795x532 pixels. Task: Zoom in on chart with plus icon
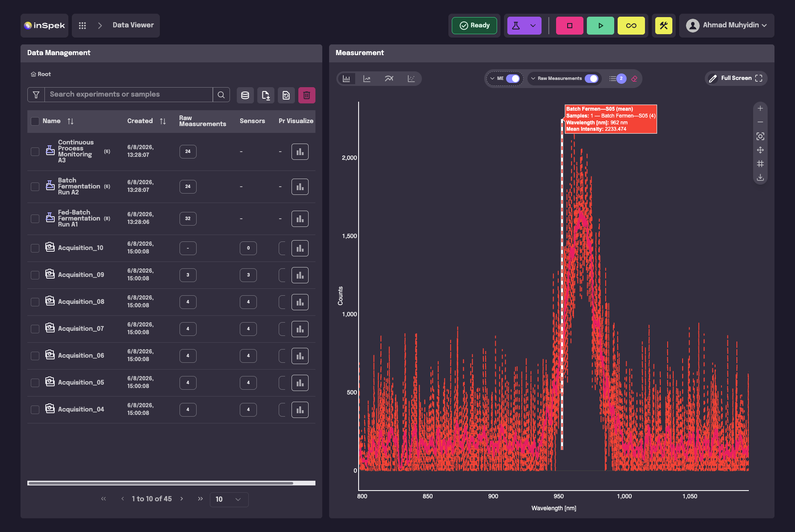760,109
